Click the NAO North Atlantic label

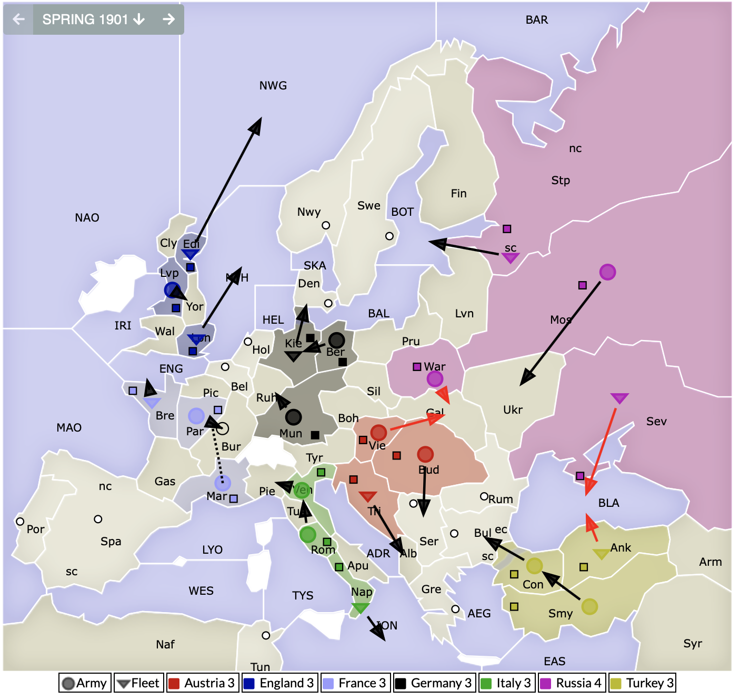pos(87,217)
